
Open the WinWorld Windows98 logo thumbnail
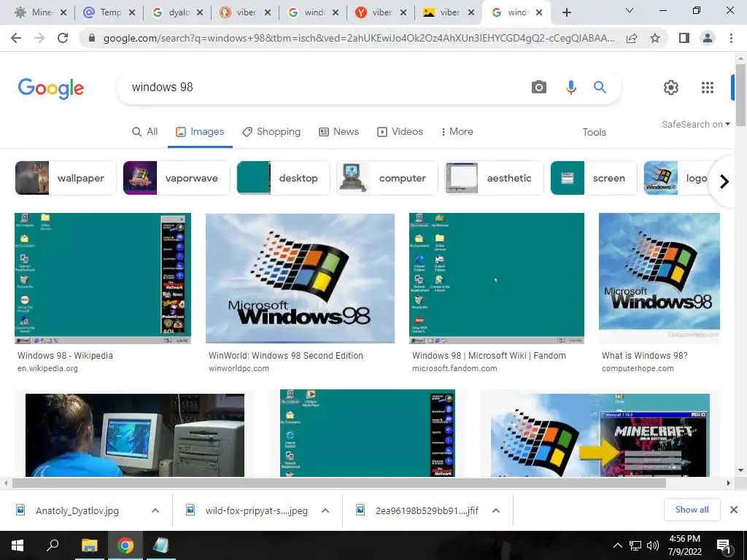[x=300, y=278]
